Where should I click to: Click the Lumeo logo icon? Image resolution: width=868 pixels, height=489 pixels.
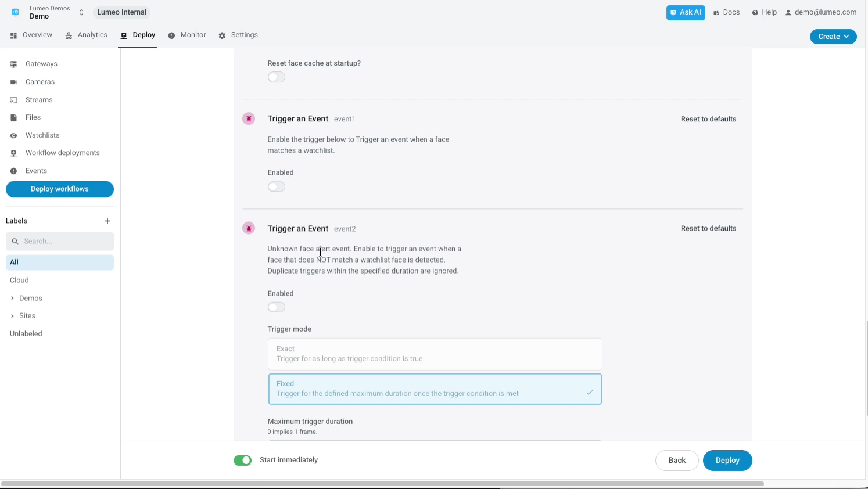coord(16,12)
